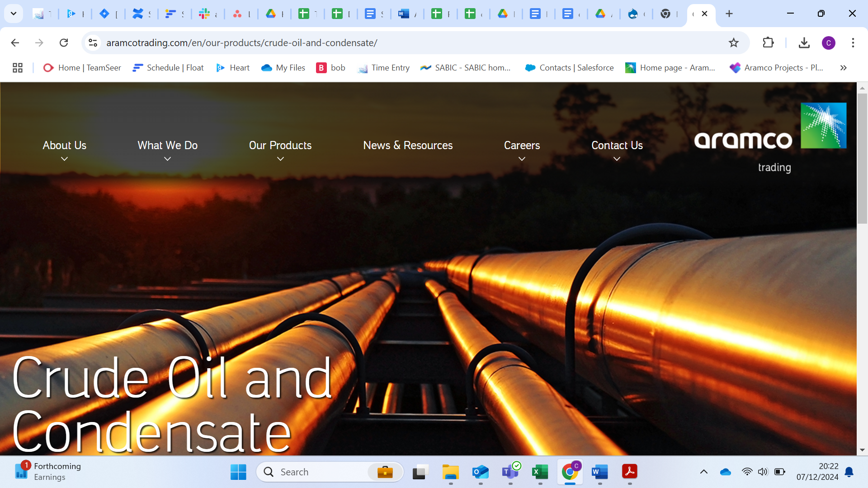Open Chrome from taskbar
This screenshot has width=868, height=488.
(570, 472)
